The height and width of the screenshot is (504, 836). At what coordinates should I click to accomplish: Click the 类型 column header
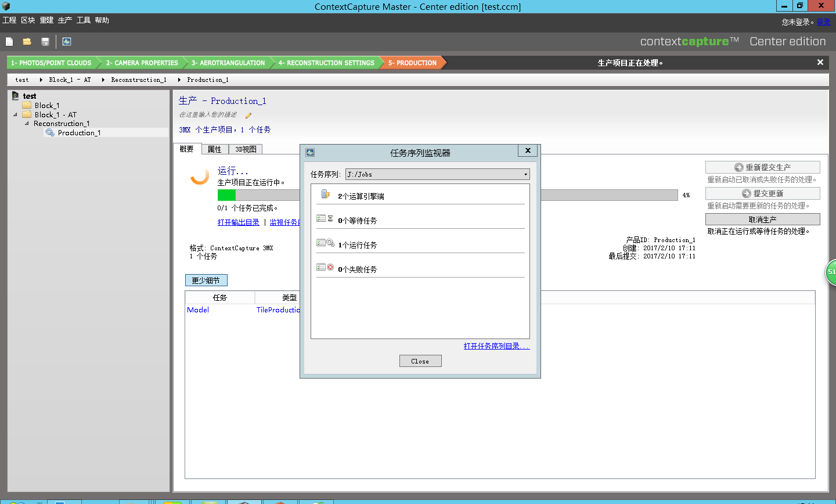point(289,297)
